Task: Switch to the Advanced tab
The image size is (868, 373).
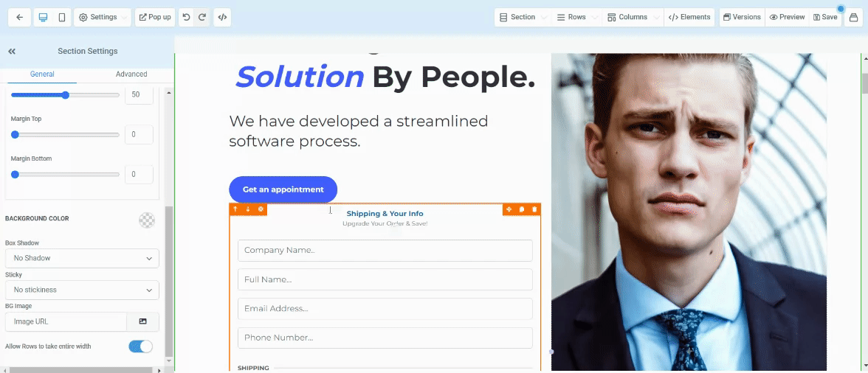Action: pyautogui.click(x=131, y=74)
